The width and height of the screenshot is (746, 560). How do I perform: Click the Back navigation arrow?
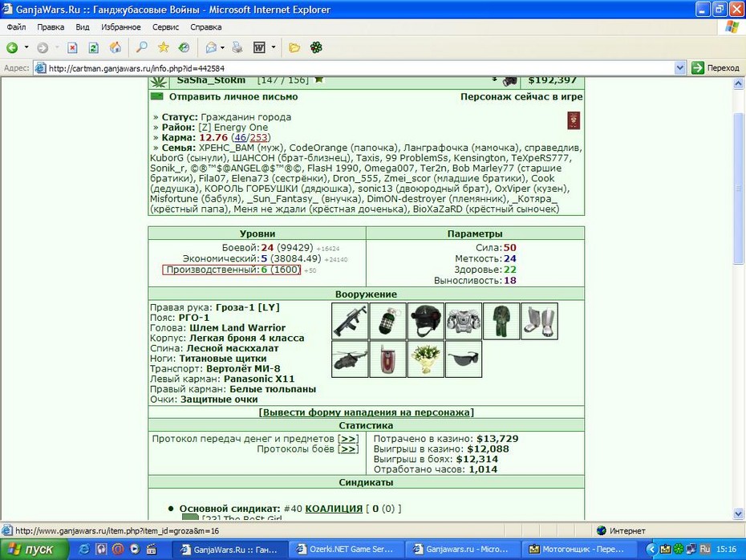(12, 47)
